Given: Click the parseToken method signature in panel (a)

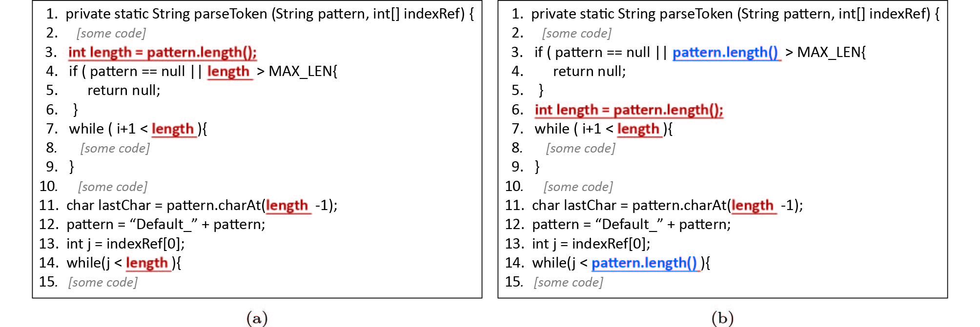Looking at the screenshot, I should [x=269, y=14].
